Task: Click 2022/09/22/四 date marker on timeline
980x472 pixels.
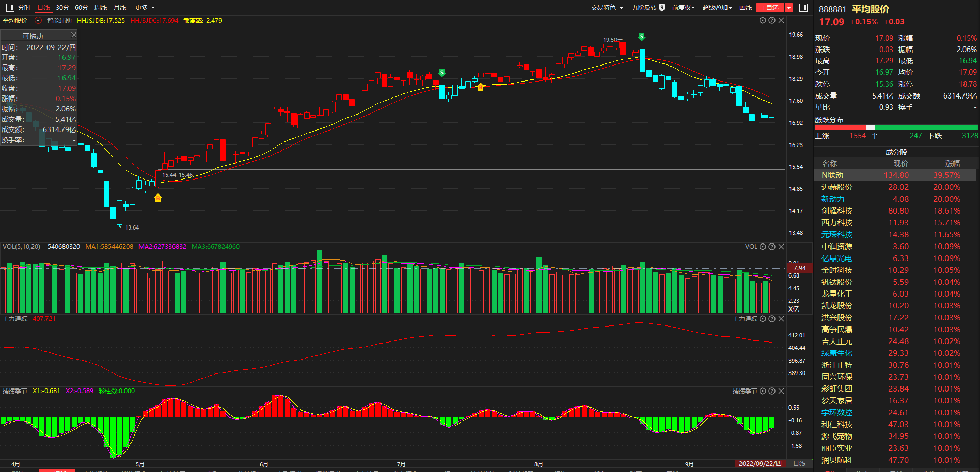Action: coord(760,464)
